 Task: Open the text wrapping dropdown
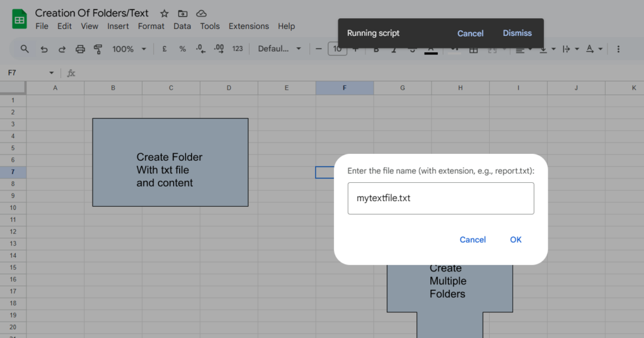tap(570, 50)
